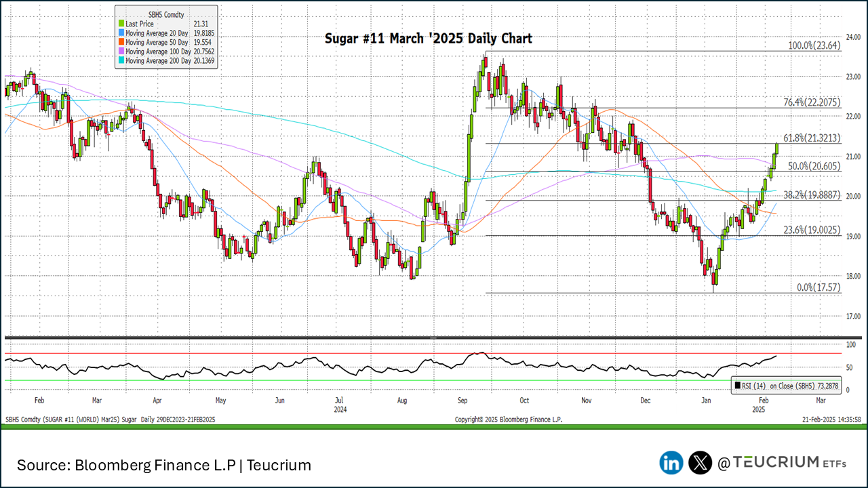Click the SBH5 Comdty legend header

pos(166,14)
